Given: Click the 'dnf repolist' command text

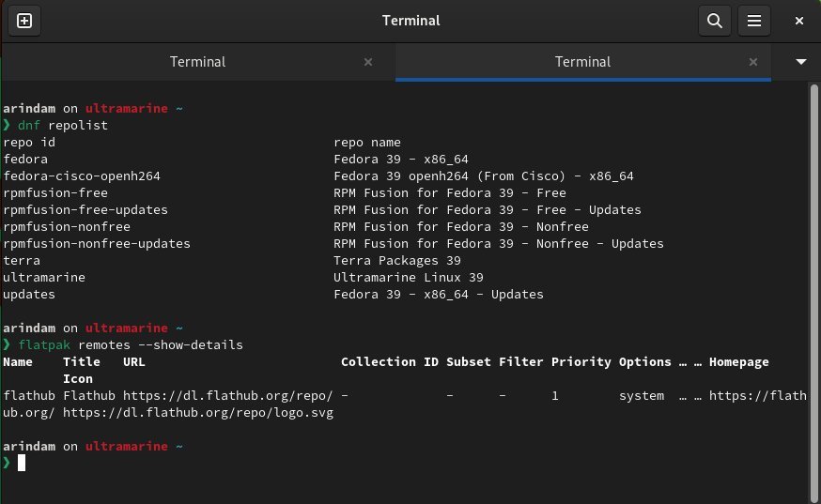Looking at the screenshot, I should point(63,125).
